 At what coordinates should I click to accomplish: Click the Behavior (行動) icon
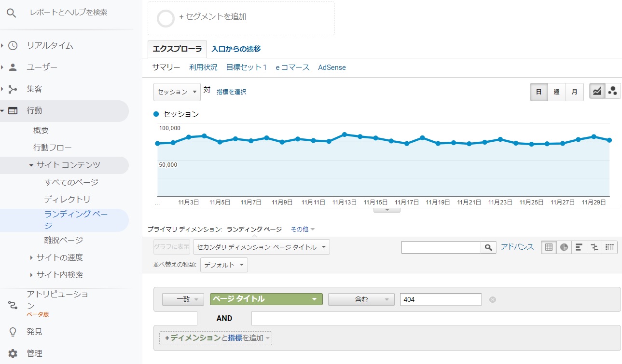(13, 111)
